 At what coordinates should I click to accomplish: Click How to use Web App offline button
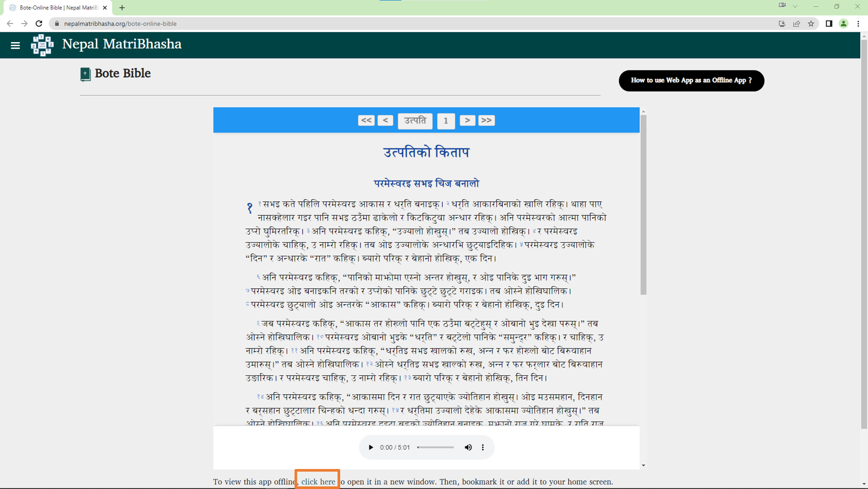tap(691, 80)
